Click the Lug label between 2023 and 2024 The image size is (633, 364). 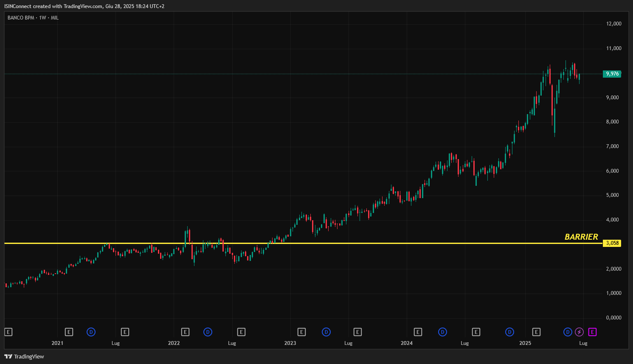click(348, 343)
